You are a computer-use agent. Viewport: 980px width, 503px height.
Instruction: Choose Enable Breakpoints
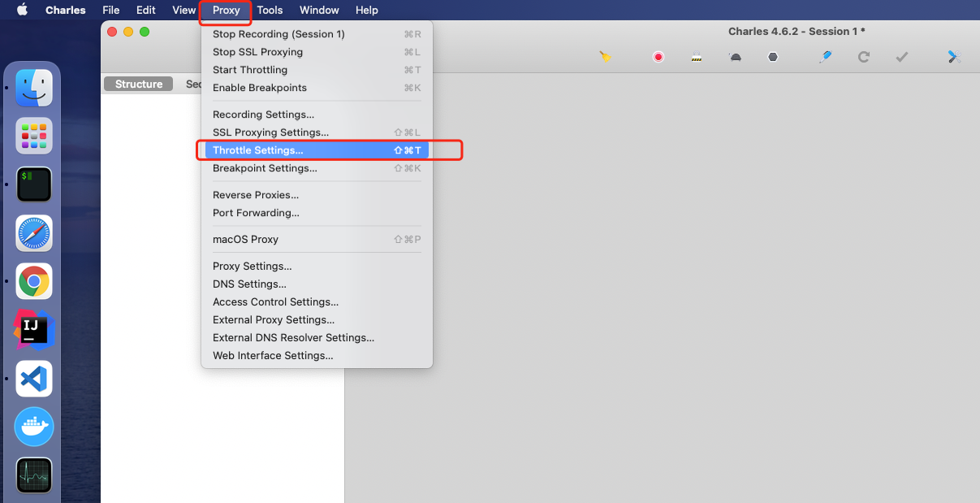tap(317, 88)
